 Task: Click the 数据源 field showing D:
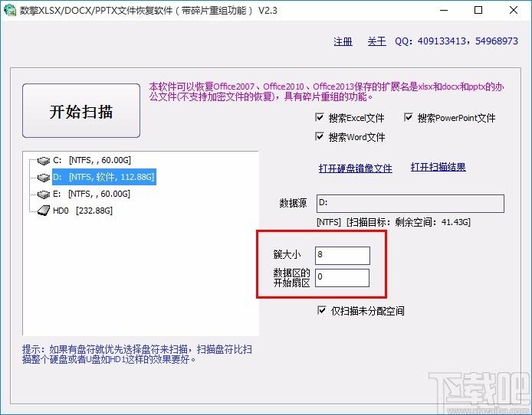pyautogui.click(x=410, y=204)
